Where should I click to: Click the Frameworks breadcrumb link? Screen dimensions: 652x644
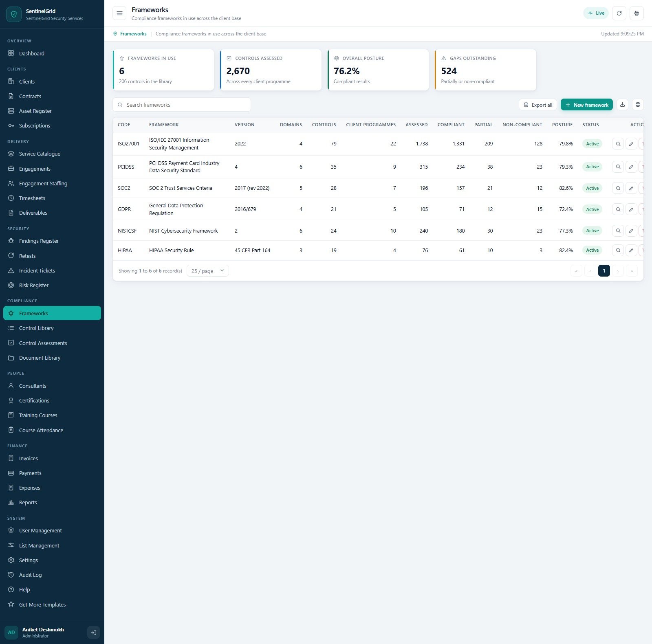point(133,34)
